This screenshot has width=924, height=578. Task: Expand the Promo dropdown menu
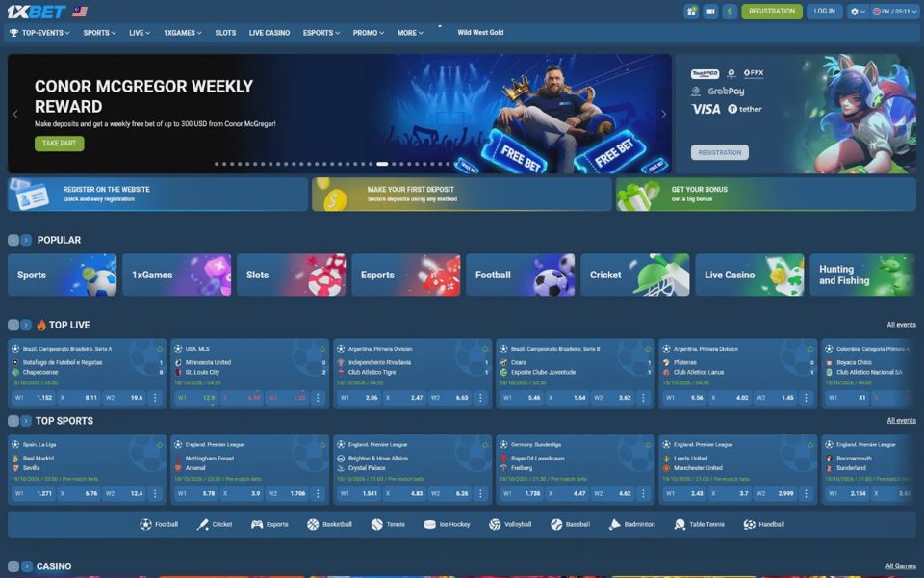(x=369, y=33)
